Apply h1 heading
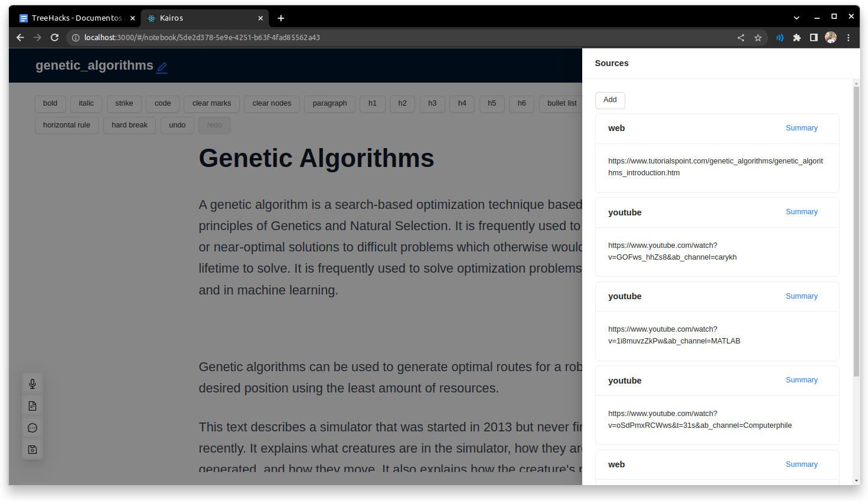 coord(373,103)
